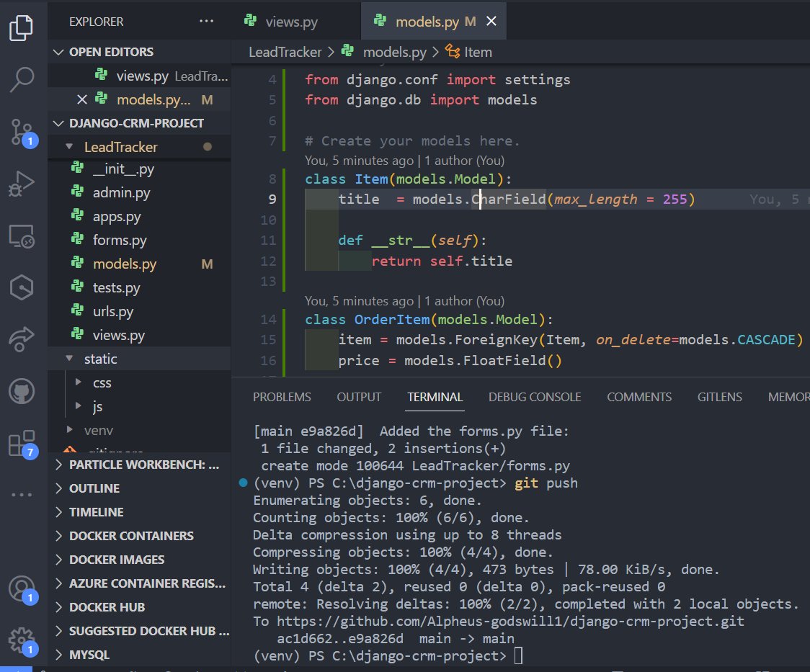This screenshot has width=810, height=672.
Task: Open the Live Share arrow icon
Action: (x=21, y=339)
